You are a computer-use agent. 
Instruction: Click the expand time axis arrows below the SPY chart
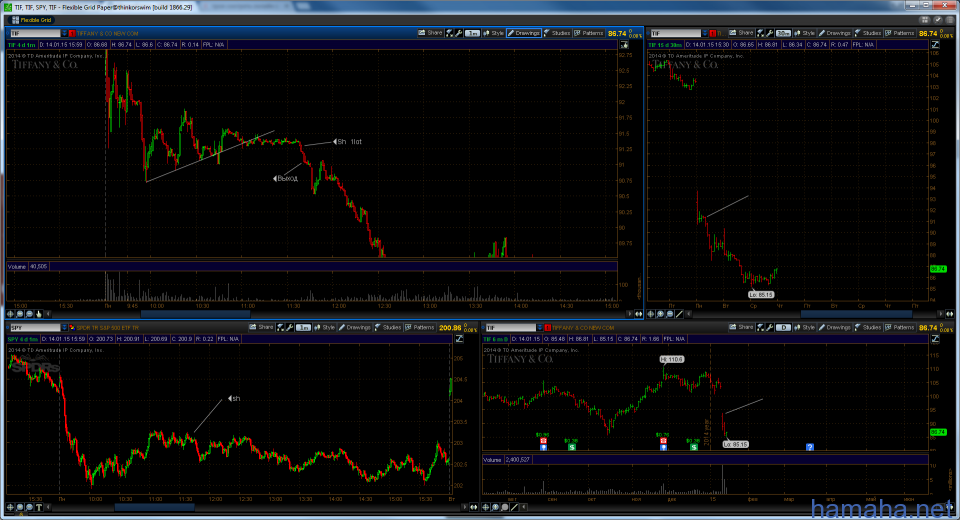point(473,507)
